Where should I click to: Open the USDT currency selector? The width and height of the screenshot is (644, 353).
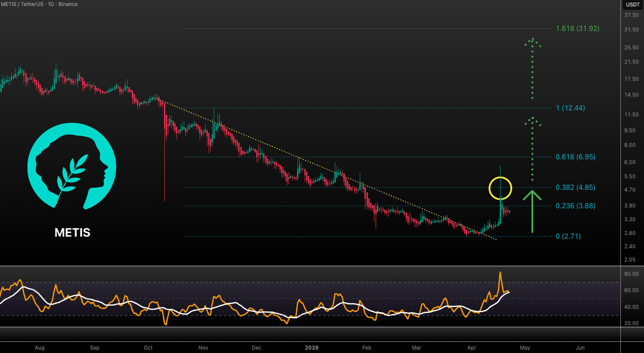pyautogui.click(x=632, y=4)
